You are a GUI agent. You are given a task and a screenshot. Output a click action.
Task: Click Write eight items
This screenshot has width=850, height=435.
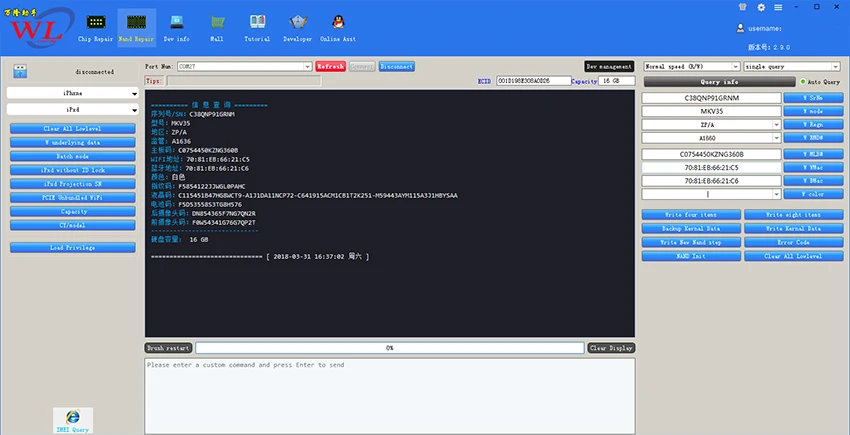(793, 215)
